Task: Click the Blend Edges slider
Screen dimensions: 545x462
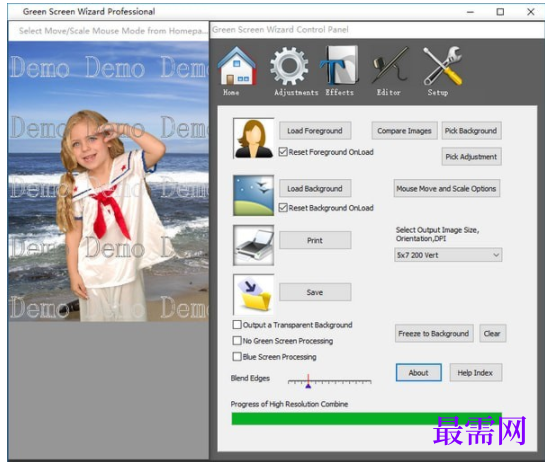Action: 330,381
